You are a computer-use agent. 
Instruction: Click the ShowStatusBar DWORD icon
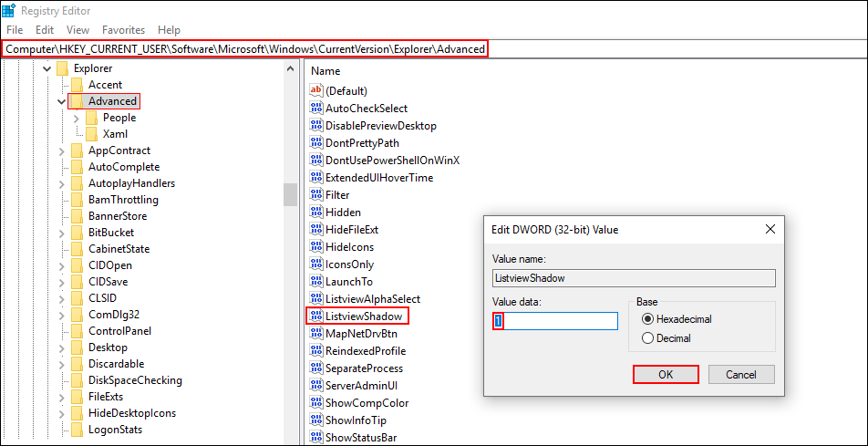(316, 437)
